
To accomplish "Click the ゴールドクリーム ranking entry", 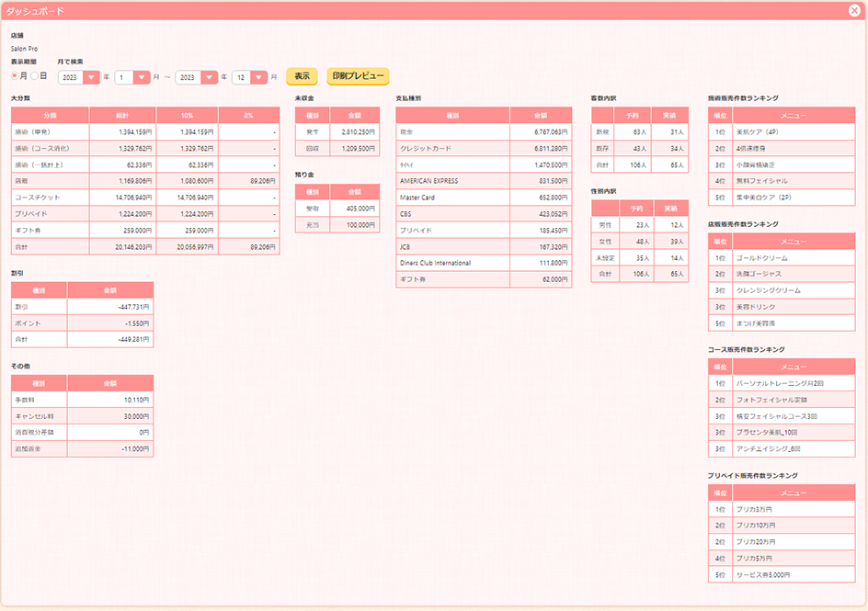I will 761,258.
